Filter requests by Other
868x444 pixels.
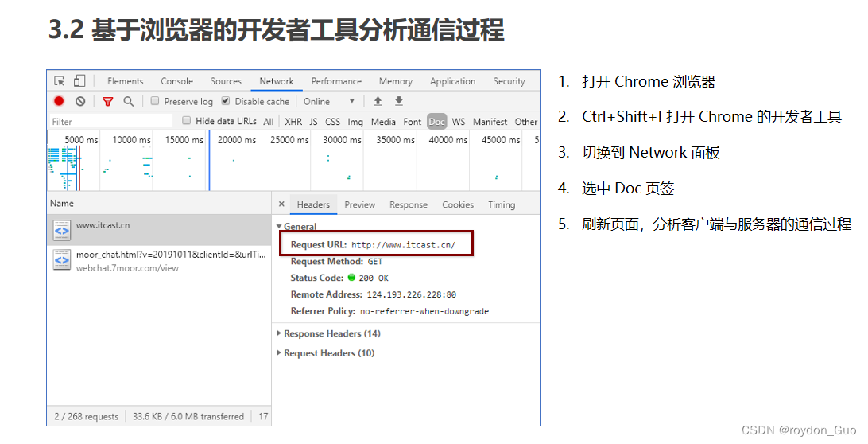pyautogui.click(x=526, y=122)
